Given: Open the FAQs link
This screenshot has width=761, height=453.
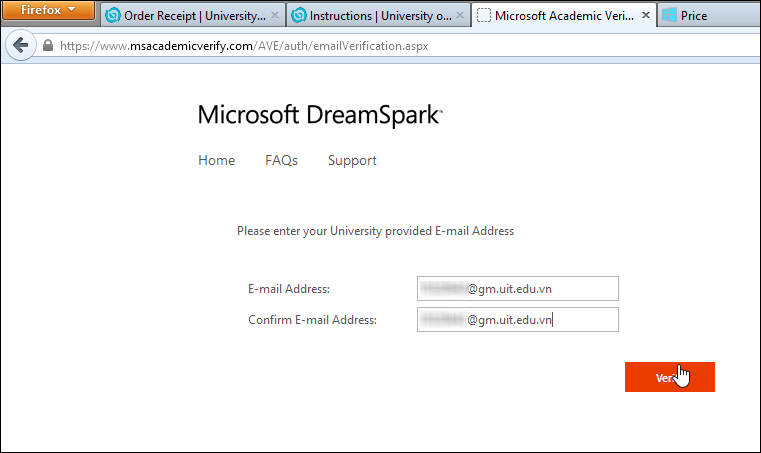Looking at the screenshot, I should [281, 160].
